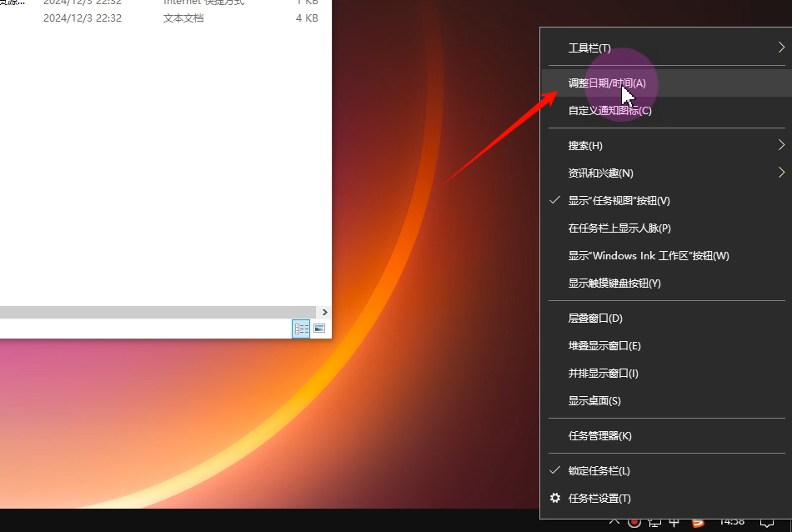792x532 pixels.
Task: Select 调整日期/时间 from context menu
Action: click(607, 83)
